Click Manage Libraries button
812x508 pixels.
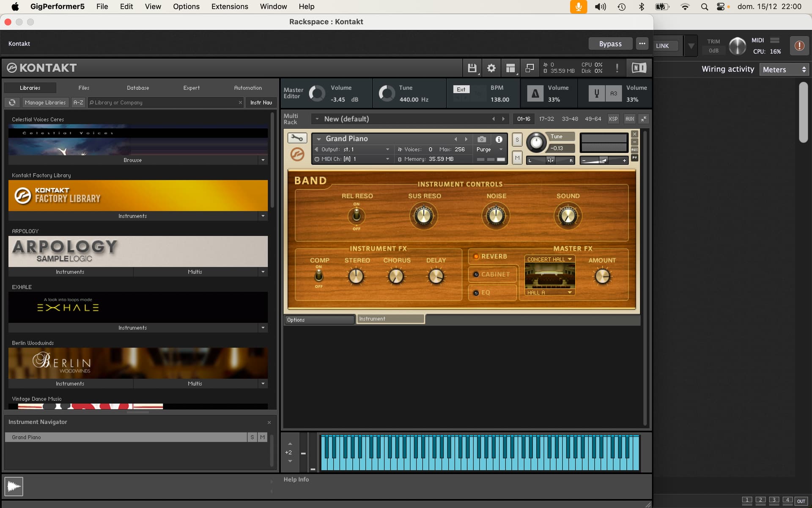coord(45,102)
